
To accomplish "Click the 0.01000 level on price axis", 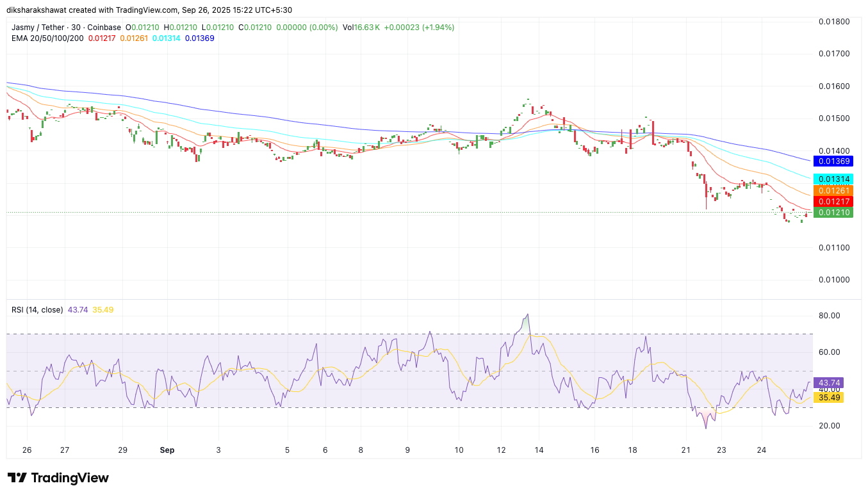I will 834,280.
